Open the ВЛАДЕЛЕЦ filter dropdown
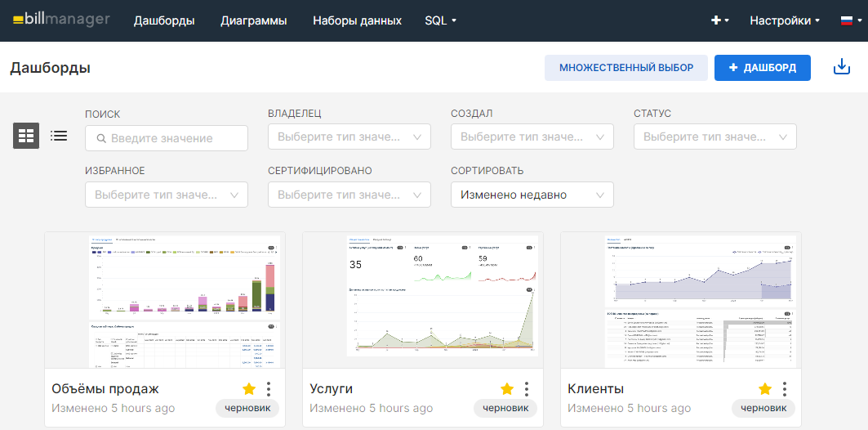Screen dimensions: 868x430 [x=349, y=137]
